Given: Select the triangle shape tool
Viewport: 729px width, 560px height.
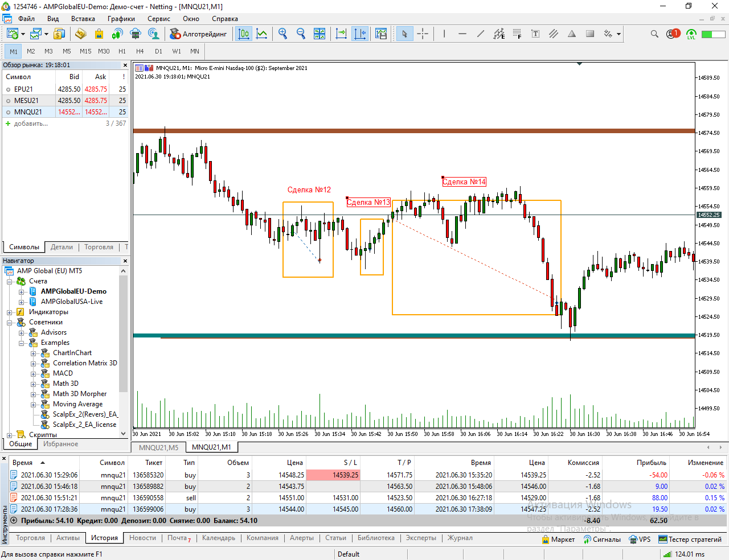Looking at the screenshot, I should [572, 34].
